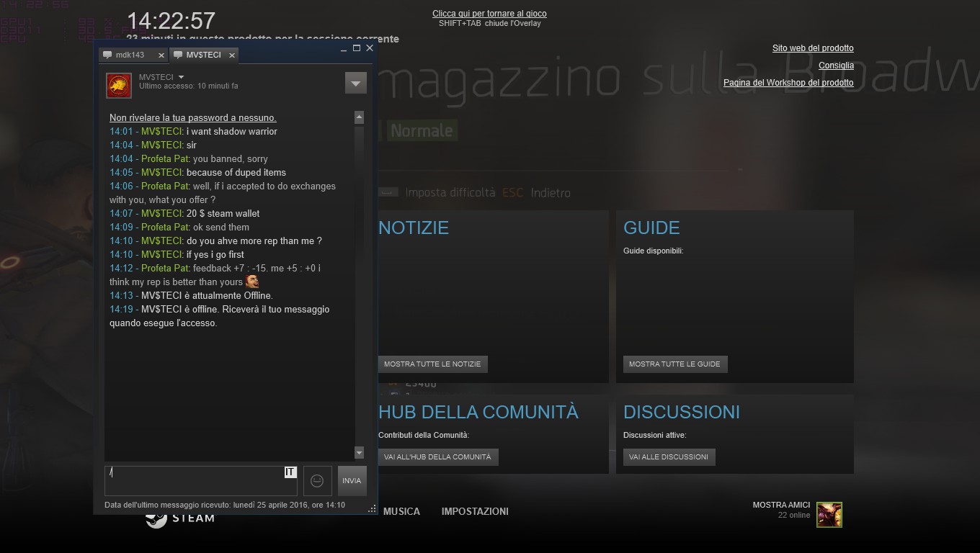Click MOSTRA TUTTE LE NOTIZIE button
The image size is (980, 553).
pyautogui.click(x=432, y=364)
